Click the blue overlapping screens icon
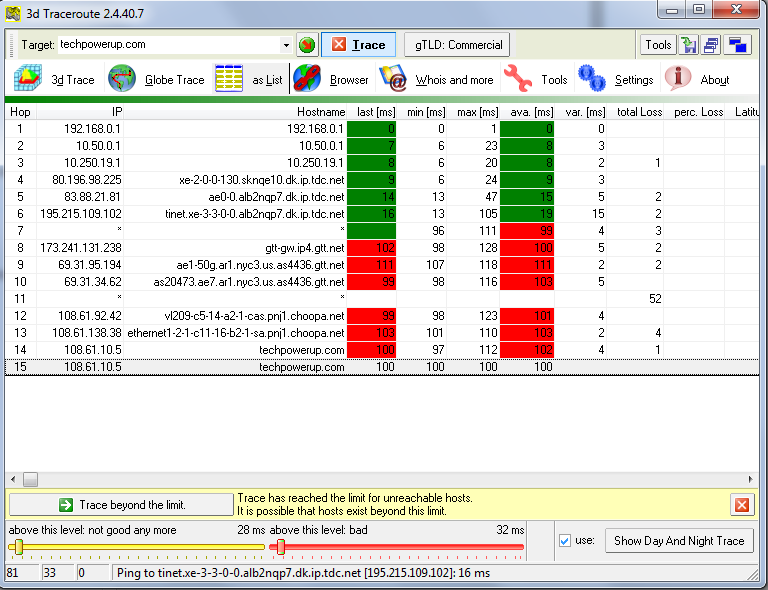This screenshot has height=590, width=768. click(x=738, y=45)
